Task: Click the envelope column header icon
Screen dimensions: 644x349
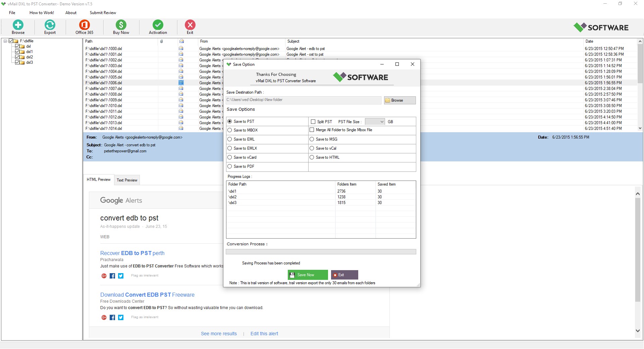Action: [181, 41]
